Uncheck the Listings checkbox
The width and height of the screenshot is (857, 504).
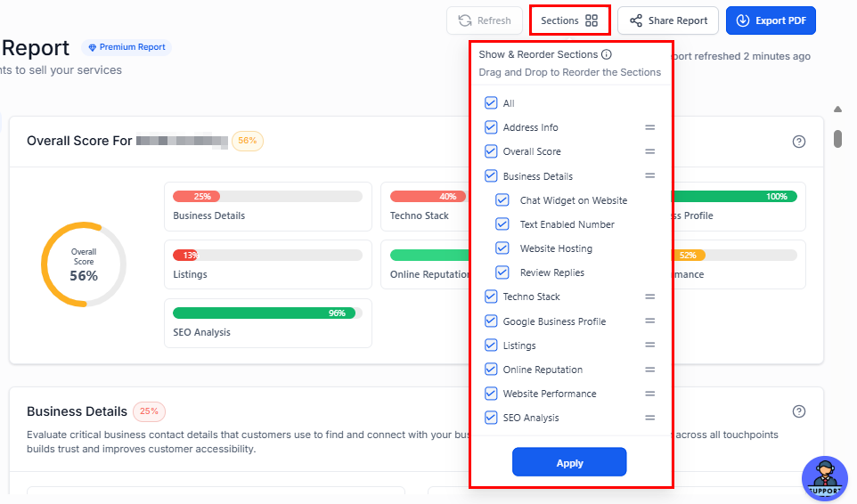click(x=491, y=345)
